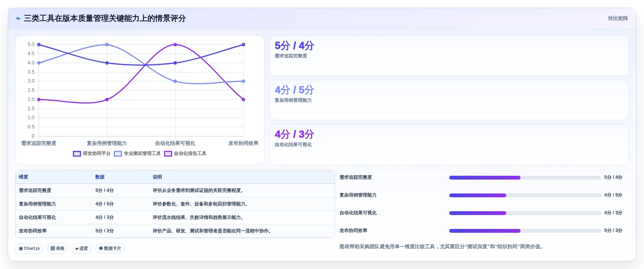This screenshot has width=644, height=269.
Task: Click the Chart.js tag chip
Action: click(29, 249)
